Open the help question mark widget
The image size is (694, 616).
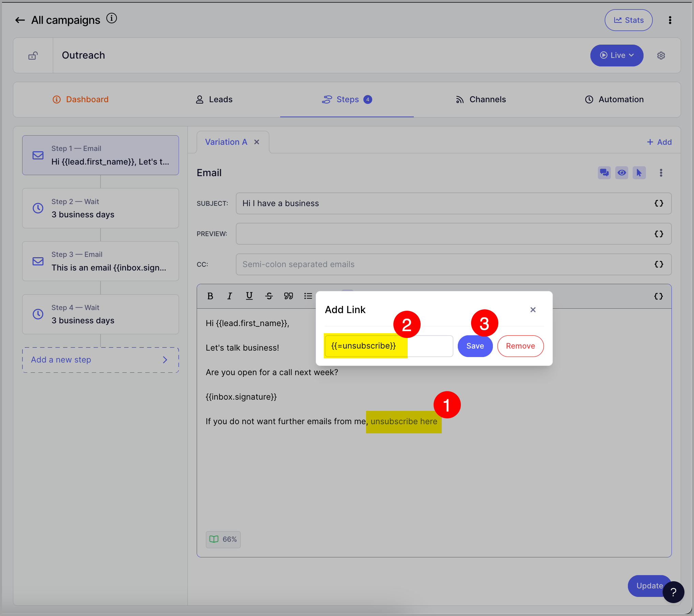(674, 592)
